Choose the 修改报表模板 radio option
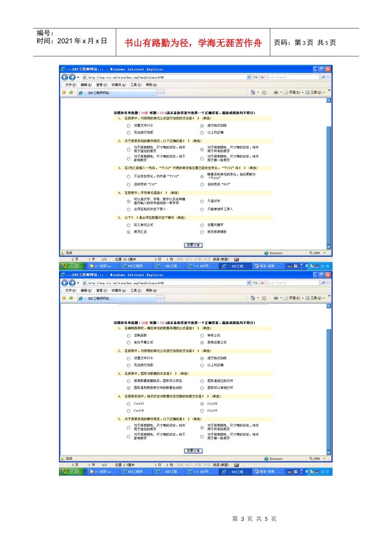 [x=202, y=232]
